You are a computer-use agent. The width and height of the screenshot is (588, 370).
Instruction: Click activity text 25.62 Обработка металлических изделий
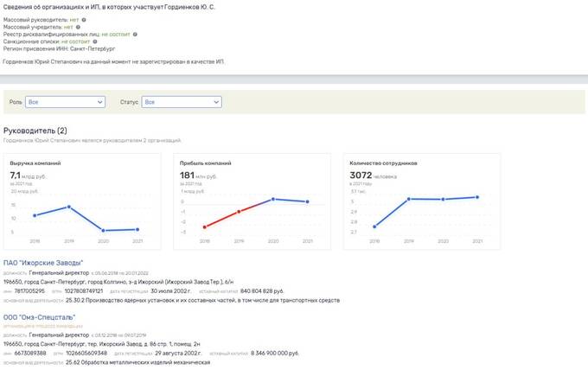(x=138, y=362)
